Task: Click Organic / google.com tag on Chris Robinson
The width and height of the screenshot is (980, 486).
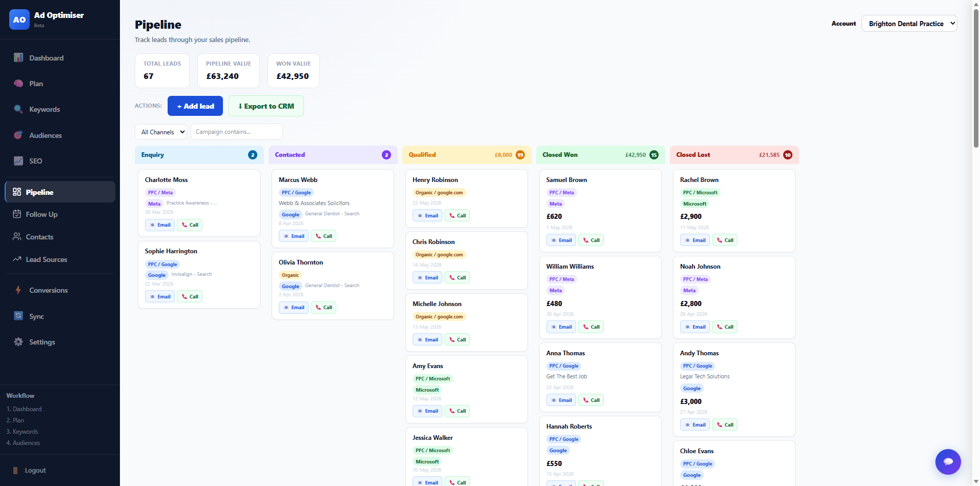Action: [439, 255]
